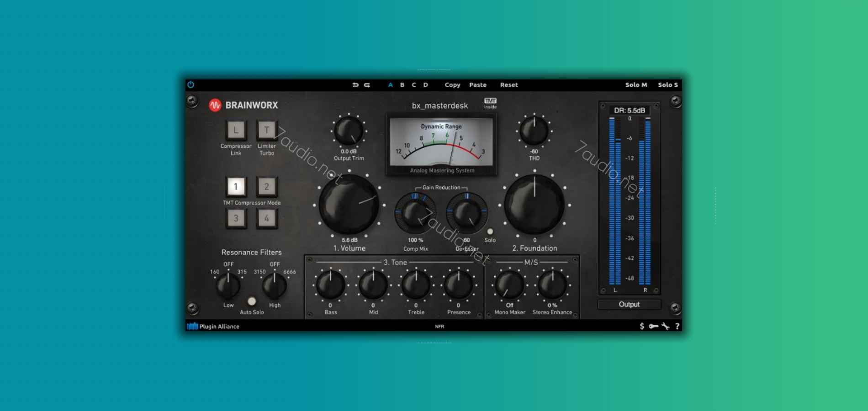Click the NFR label in footer
Viewport: 868px width, 411px height.
pos(439,327)
